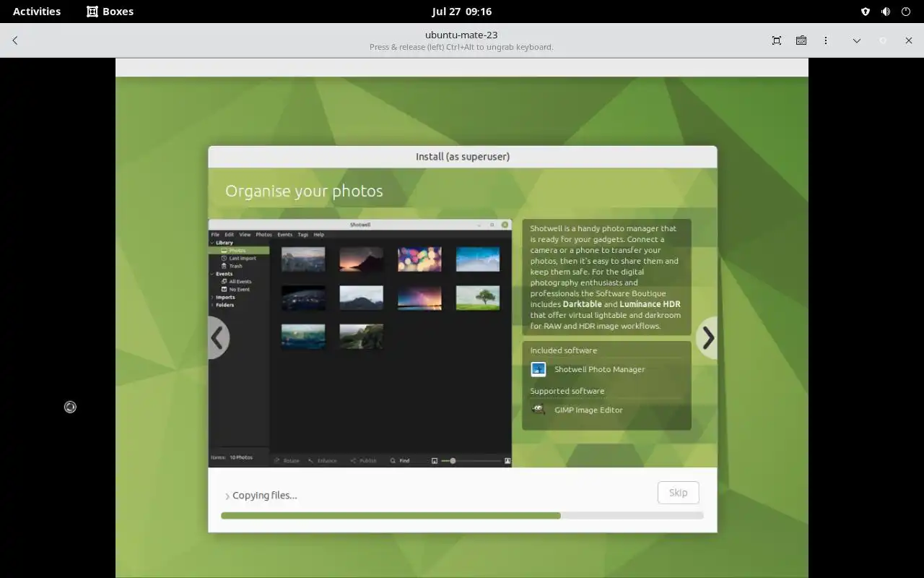
Task: Select the dark sunset mountain thumbnail
Action: pos(361,259)
